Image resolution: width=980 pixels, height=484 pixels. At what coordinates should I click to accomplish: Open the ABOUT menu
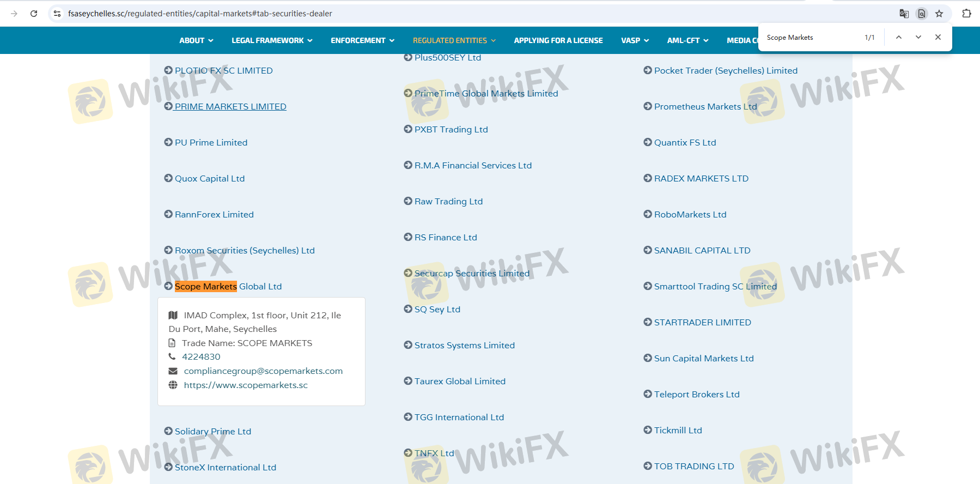tap(196, 40)
